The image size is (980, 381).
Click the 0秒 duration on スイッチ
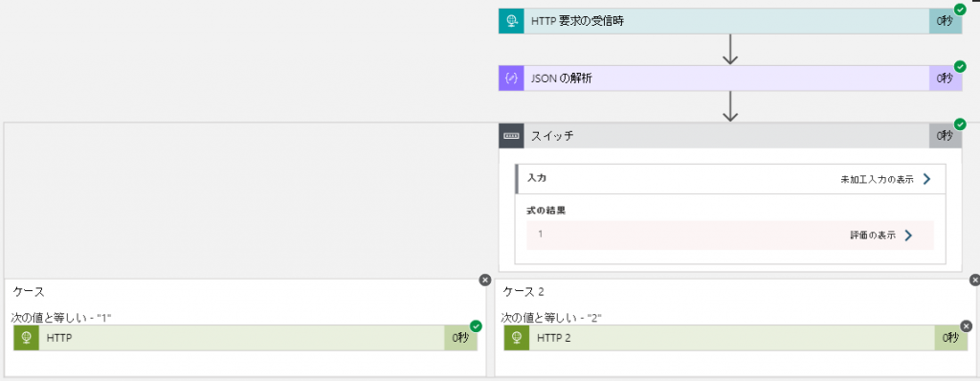coord(945,136)
